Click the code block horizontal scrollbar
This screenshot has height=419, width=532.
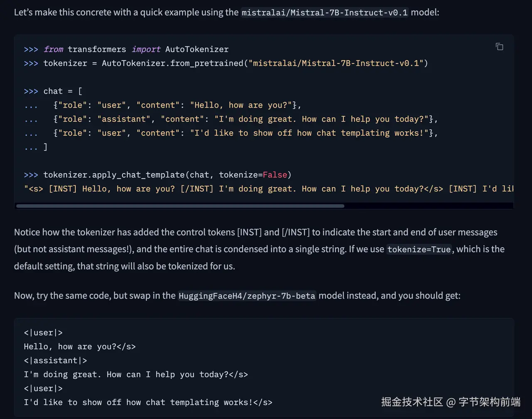(180, 206)
